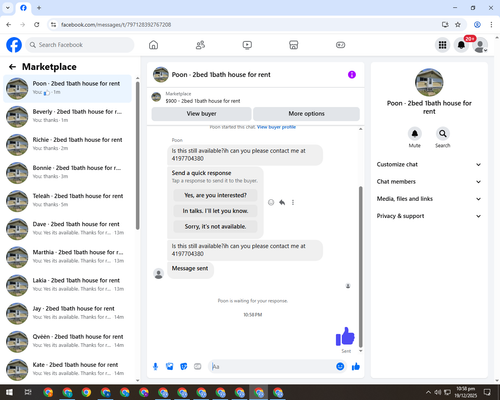Click the View buyer button
Image resolution: width=500 pixels, height=400 pixels.
pyautogui.click(x=201, y=114)
